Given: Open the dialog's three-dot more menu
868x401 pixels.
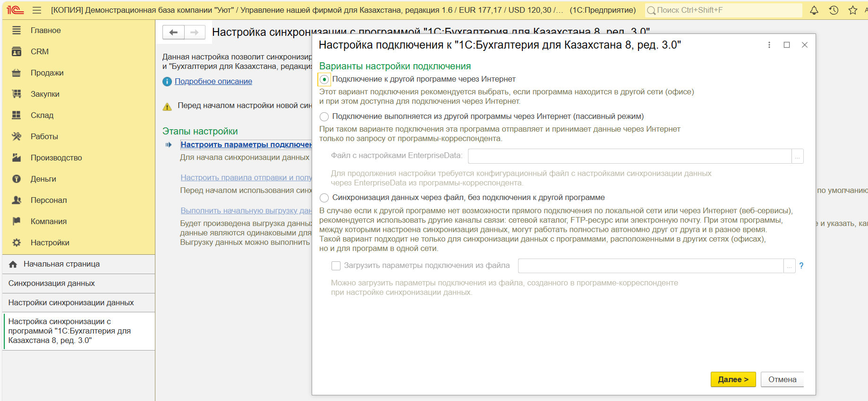Looking at the screenshot, I should tap(769, 45).
